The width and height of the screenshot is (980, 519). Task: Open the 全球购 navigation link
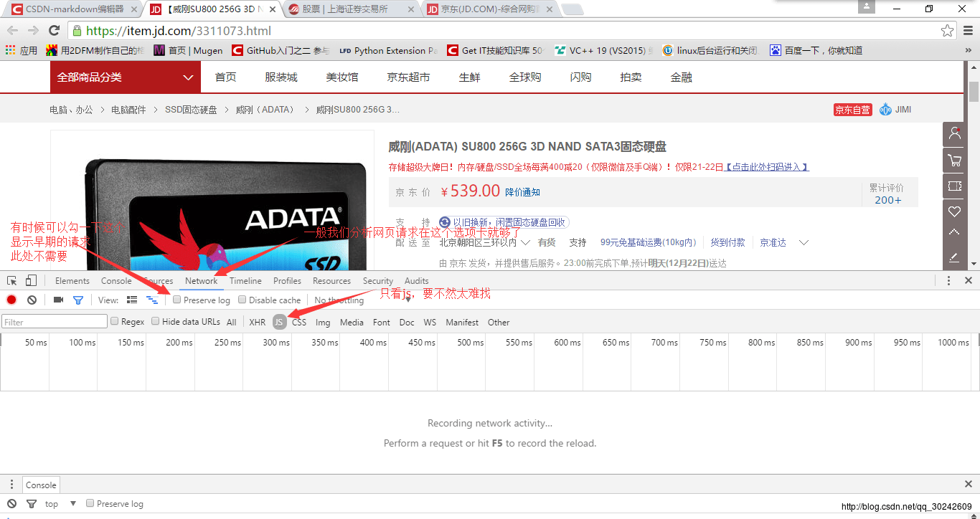coord(525,77)
